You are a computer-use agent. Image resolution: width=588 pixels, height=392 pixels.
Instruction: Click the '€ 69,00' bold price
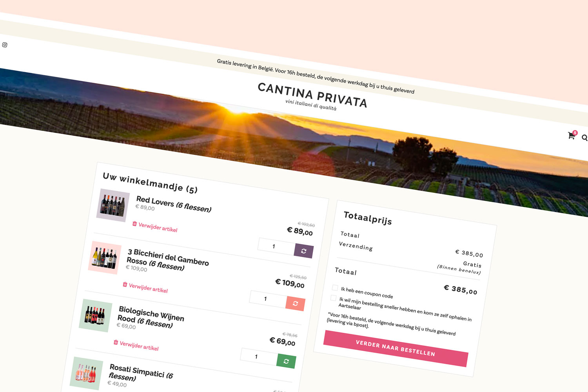click(x=283, y=341)
